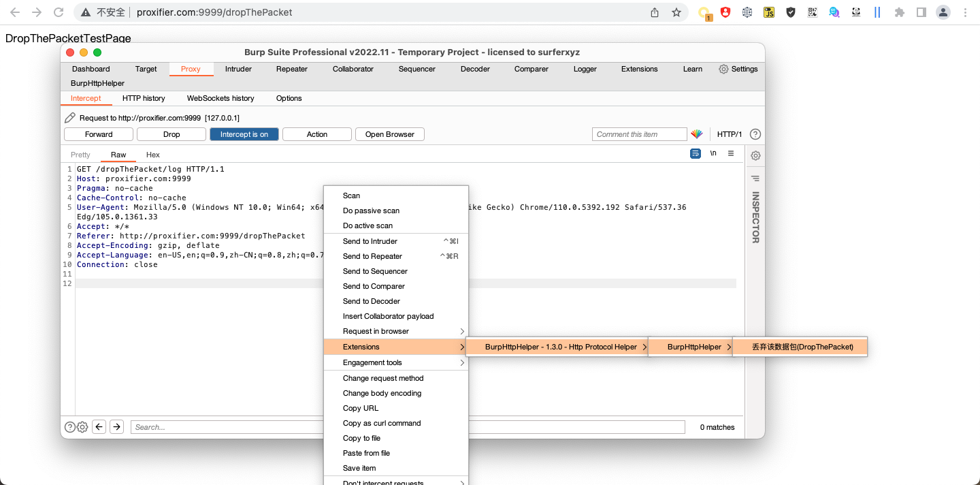The image size is (980, 485).
Task: Expand the BurpHttpHelper 1.3.0 submenu item
Action: [557, 347]
